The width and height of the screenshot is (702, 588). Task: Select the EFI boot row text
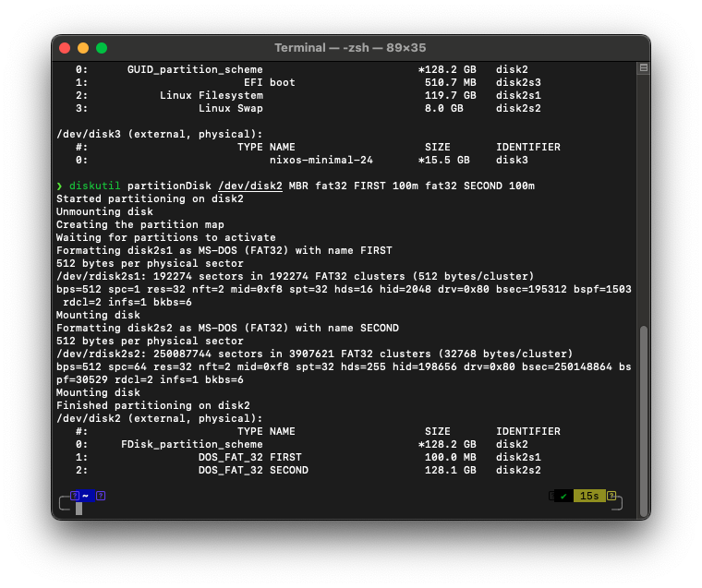pyautogui.click(x=270, y=82)
